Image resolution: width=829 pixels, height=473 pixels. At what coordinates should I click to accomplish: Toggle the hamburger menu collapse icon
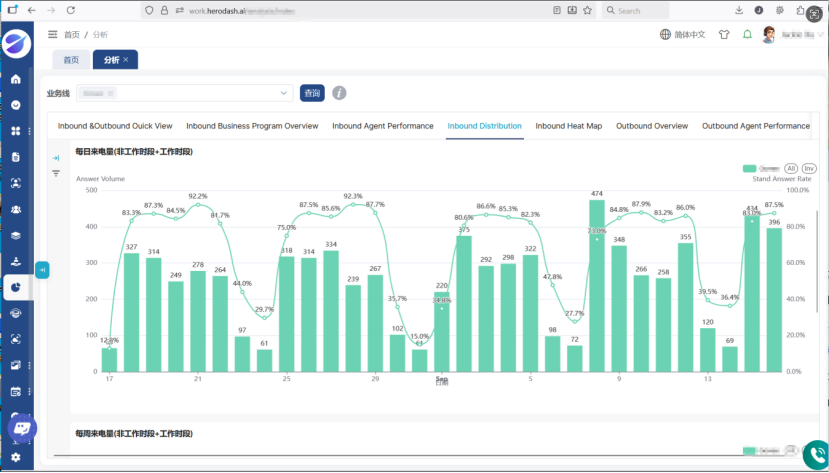pos(52,34)
